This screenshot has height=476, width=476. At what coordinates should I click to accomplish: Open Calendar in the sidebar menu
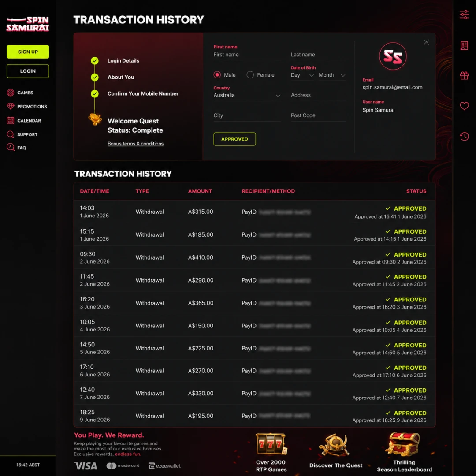coord(29,120)
